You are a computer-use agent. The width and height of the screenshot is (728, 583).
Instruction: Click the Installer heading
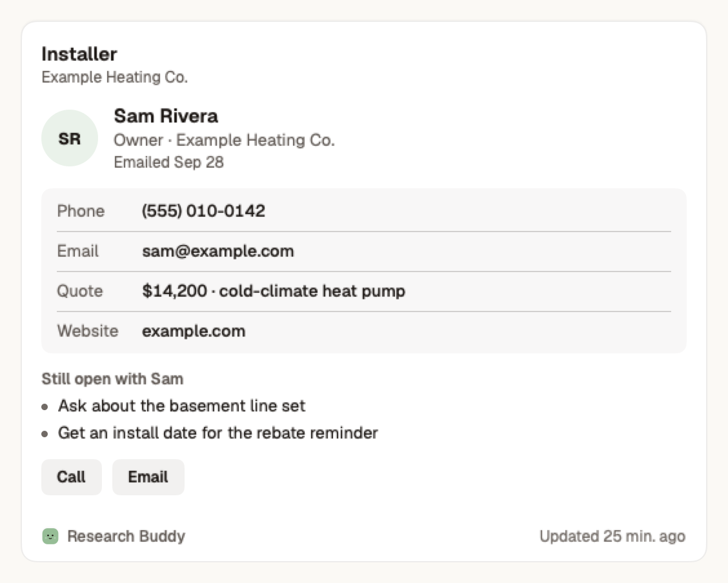[x=79, y=54]
